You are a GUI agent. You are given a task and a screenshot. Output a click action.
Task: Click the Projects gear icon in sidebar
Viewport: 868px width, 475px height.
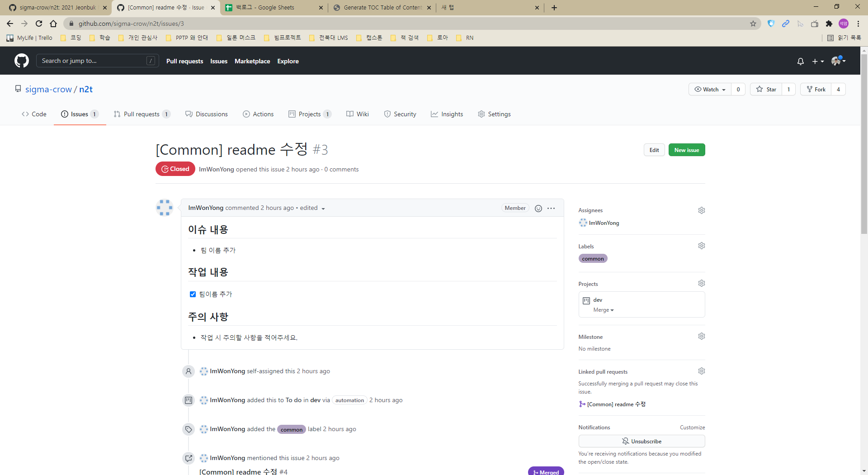701,283
